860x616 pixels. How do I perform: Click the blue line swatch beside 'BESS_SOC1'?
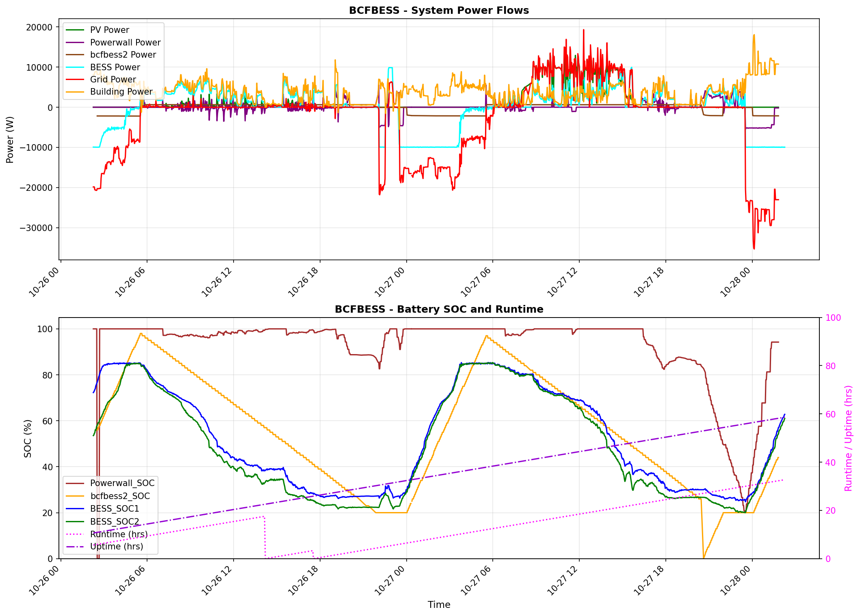[75, 509]
